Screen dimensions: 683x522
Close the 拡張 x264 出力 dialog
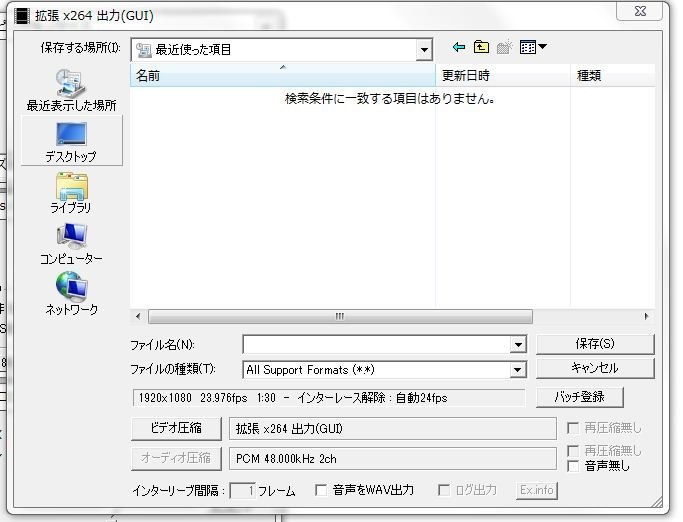click(x=639, y=11)
